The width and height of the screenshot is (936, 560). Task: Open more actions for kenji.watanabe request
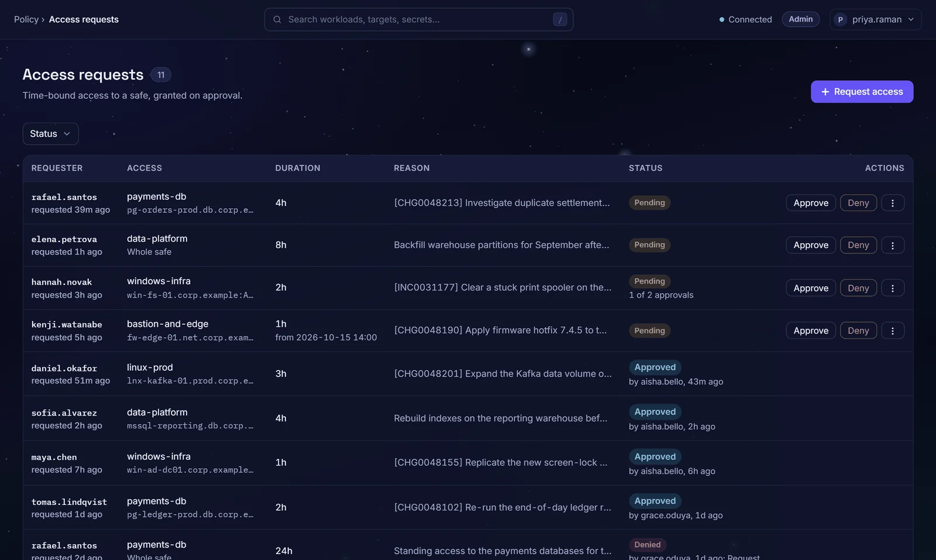(x=893, y=330)
